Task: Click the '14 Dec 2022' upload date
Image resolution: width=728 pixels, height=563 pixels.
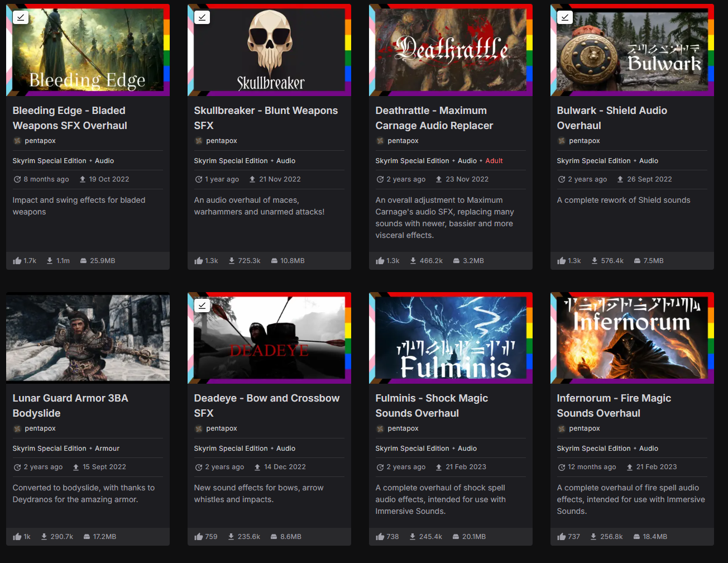Action: click(x=285, y=467)
